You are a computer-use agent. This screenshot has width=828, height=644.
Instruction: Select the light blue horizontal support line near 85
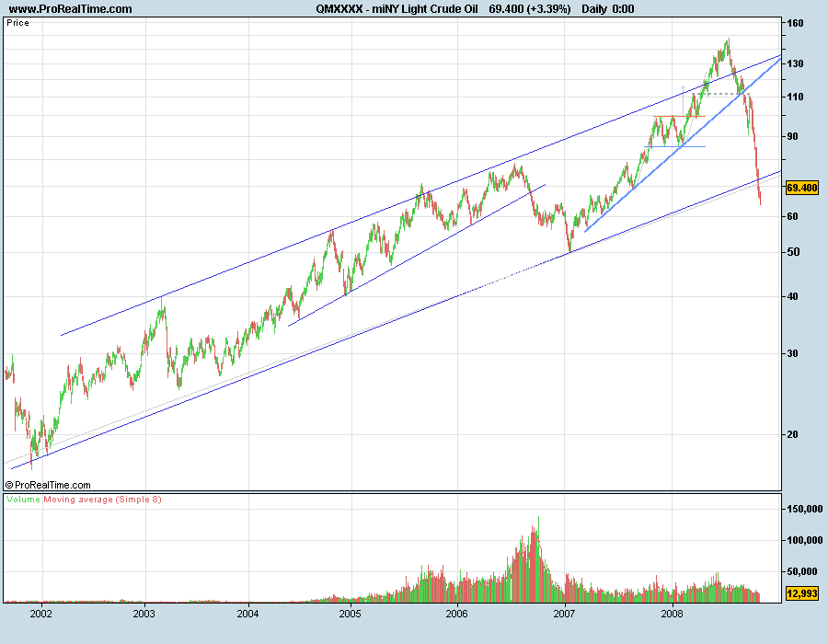tap(675, 147)
